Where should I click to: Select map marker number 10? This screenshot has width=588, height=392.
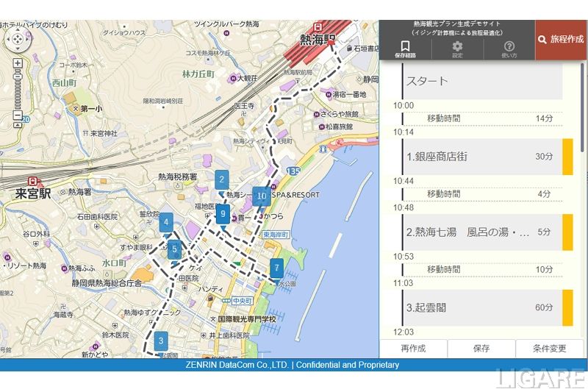pyautogui.click(x=261, y=196)
